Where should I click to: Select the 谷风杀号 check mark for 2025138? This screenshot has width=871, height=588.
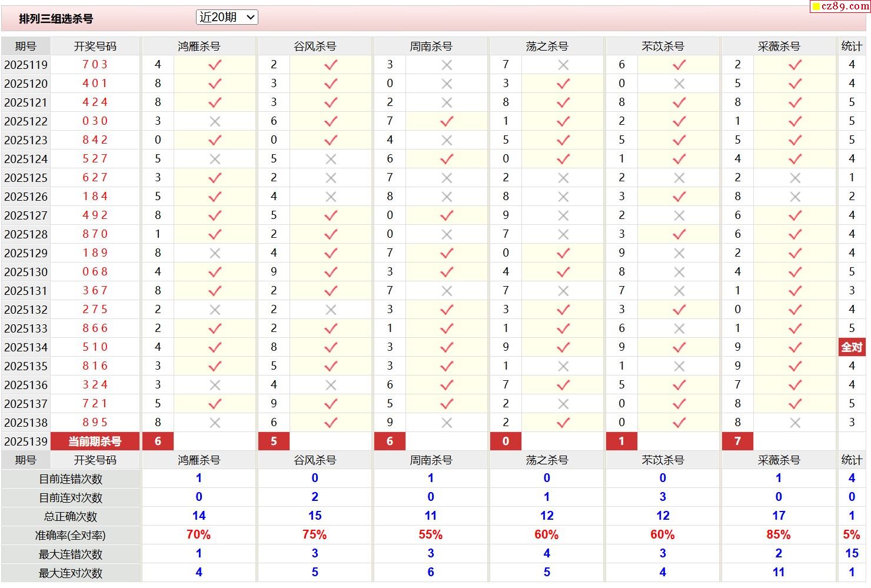coord(331,423)
